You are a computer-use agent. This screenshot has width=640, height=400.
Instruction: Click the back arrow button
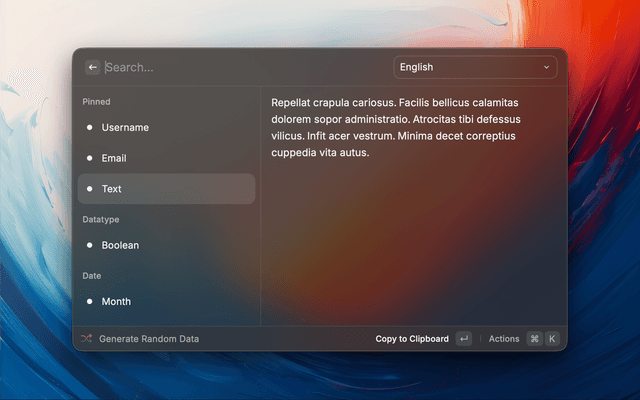point(92,67)
